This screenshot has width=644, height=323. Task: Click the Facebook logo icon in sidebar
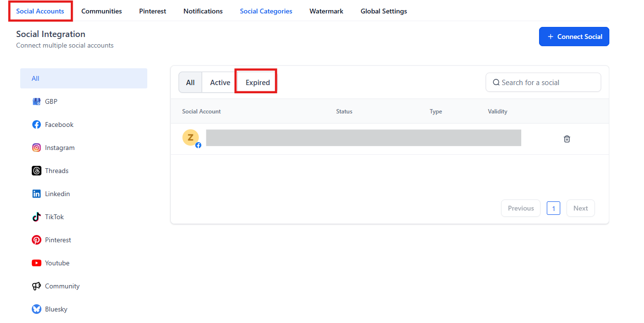click(37, 124)
